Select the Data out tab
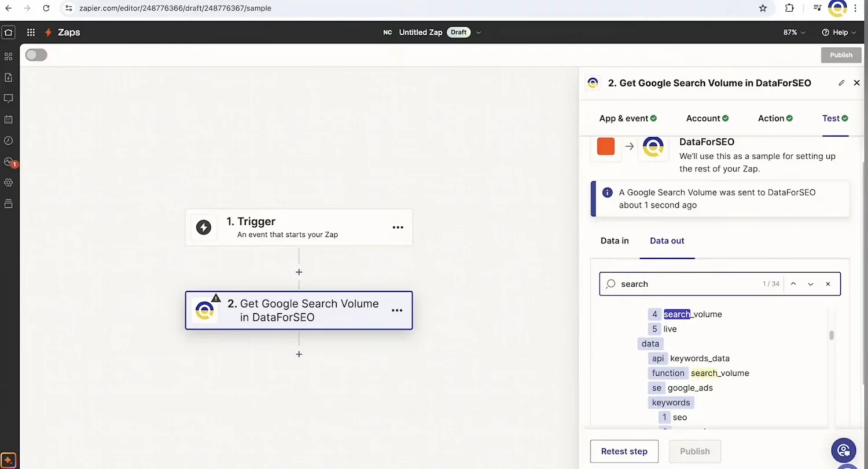The width and height of the screenshot is (868, 469). coord(667,240)
